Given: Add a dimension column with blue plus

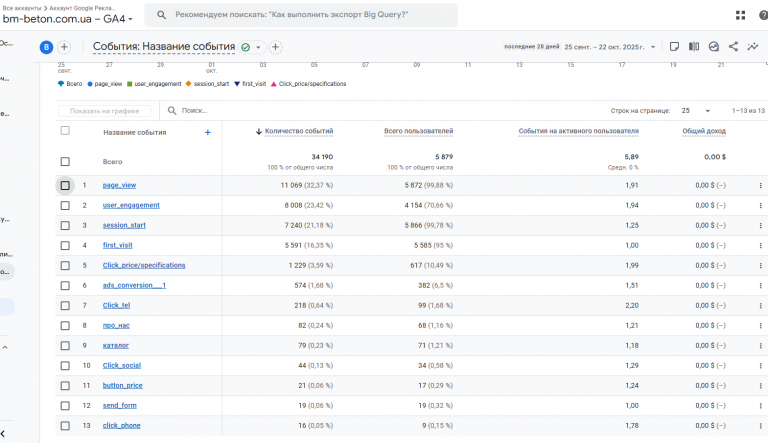Looking at the screenshot, I should (x=208, y=132).
